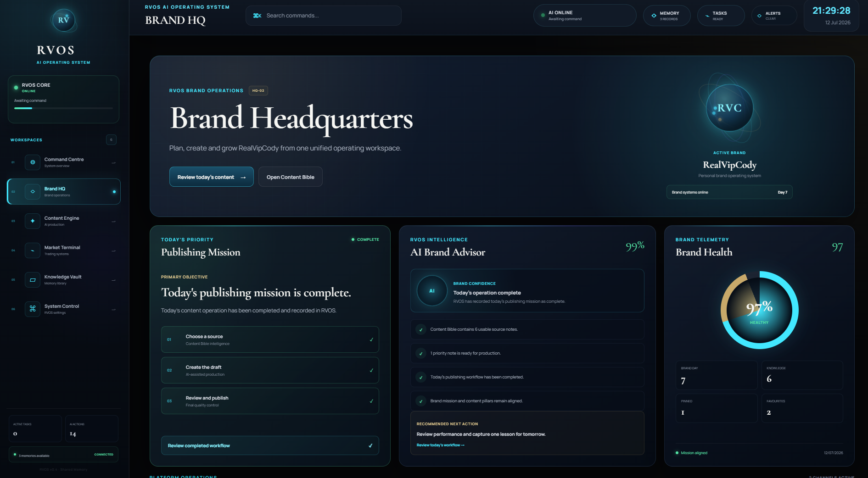Click the System Control command icon
The width and height of the screenshot is (868, 478).
click(33, 309)
